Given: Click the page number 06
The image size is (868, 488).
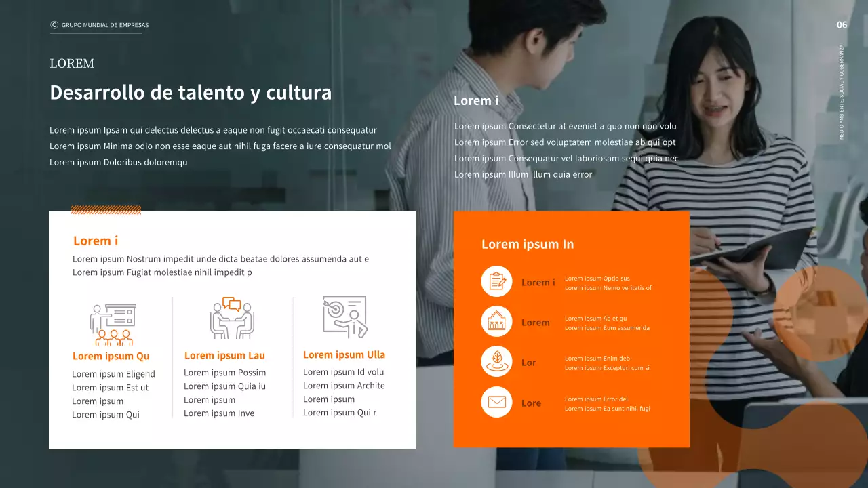Looking at the screenshot, I should coord(842,25).
